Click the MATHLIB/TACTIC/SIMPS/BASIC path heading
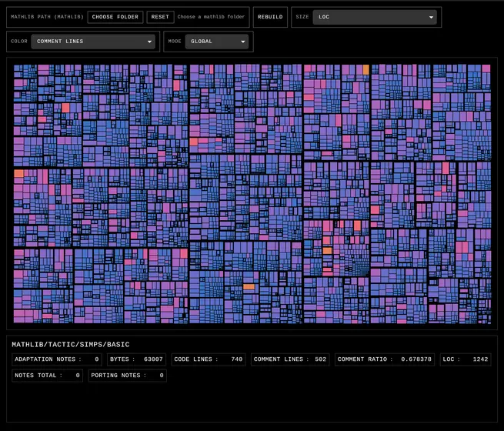 (x=71, y=345)
